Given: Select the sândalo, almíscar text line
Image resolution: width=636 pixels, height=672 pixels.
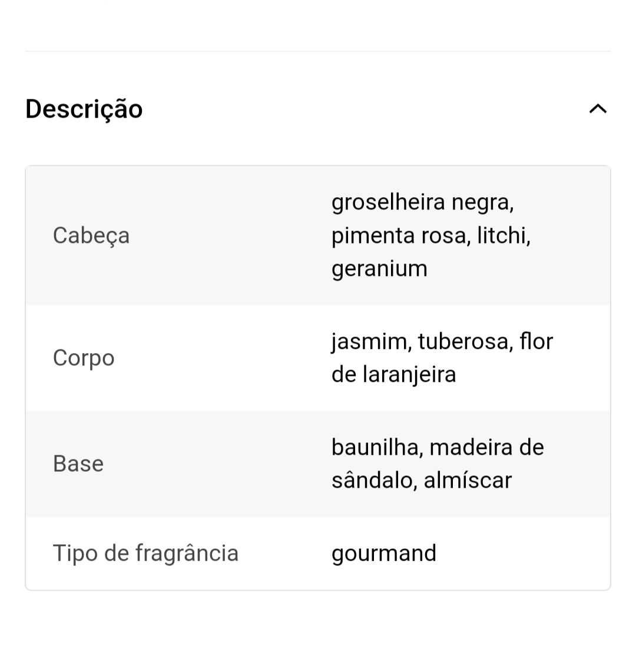Looking at the screenshot, I should pos(422,480).
